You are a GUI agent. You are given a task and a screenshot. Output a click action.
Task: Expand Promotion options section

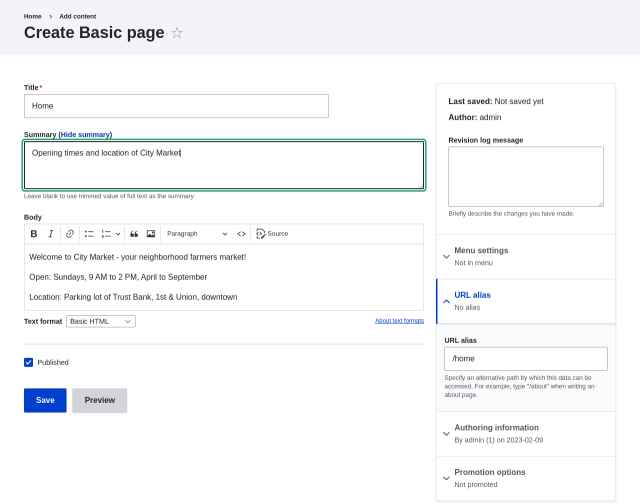[x=526, y=478]
